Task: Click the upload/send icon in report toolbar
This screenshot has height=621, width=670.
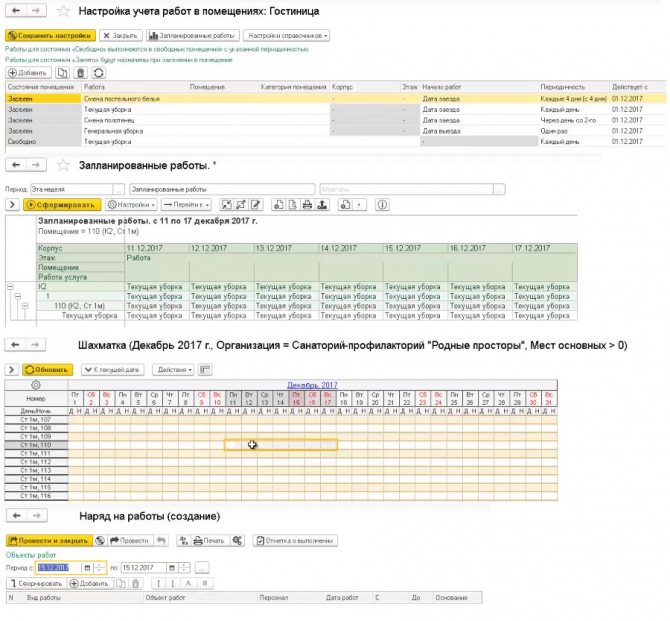Action: pos(322,205)
